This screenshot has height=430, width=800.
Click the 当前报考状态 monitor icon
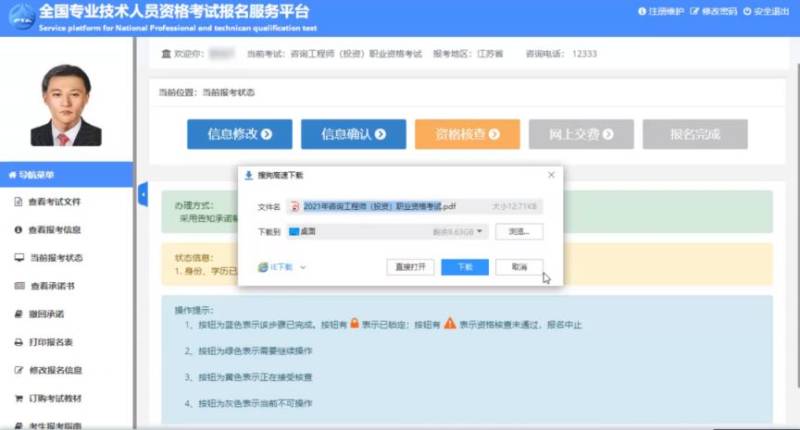(18, 258)
